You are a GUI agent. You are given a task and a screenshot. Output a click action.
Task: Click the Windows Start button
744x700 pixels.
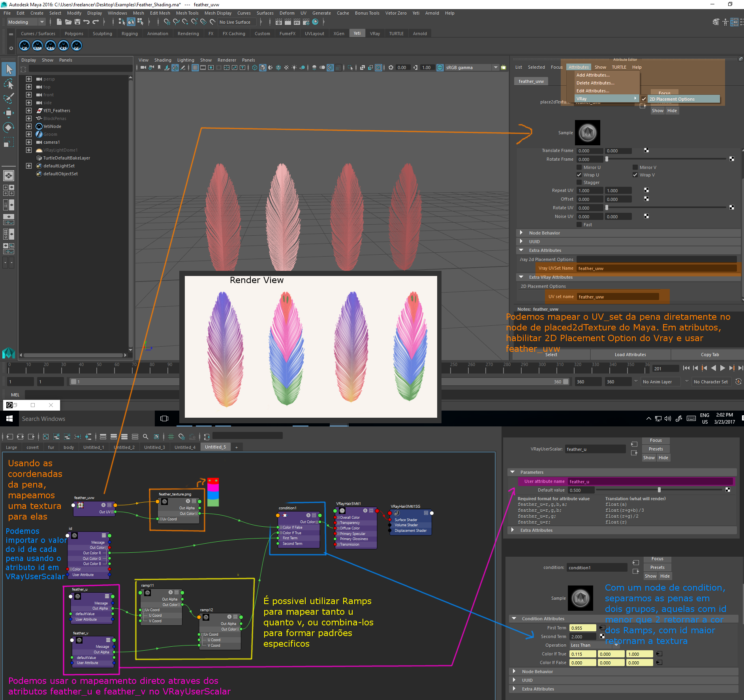tap(9, 418)
